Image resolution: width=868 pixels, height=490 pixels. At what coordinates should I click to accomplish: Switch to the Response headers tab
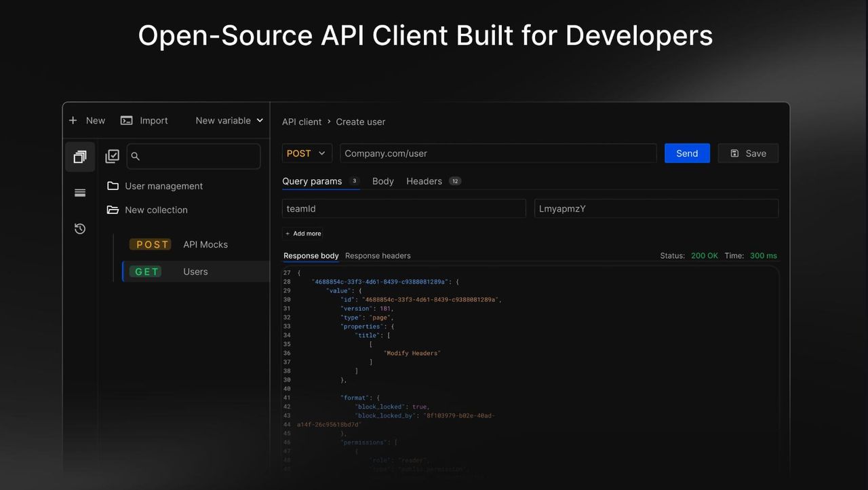(378, 256)
